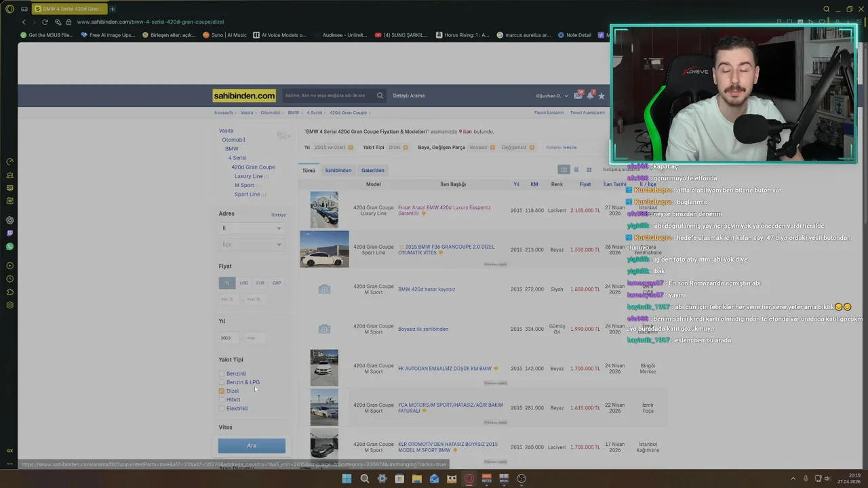Screen dimensions: 868x488
Task: Select GBP currency toggle
Action: [x=277, y=283]
